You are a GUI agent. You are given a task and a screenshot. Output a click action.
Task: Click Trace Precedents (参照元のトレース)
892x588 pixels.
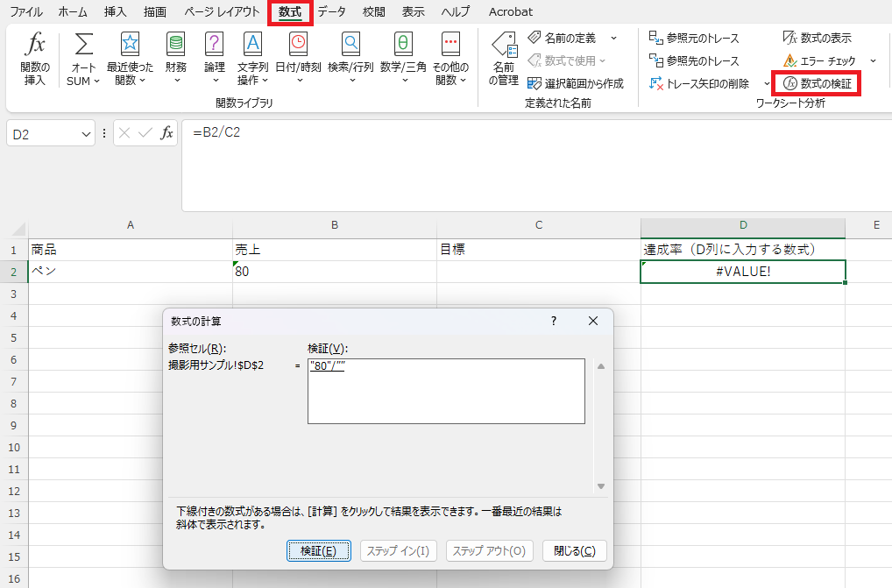[x=694, y=38]
